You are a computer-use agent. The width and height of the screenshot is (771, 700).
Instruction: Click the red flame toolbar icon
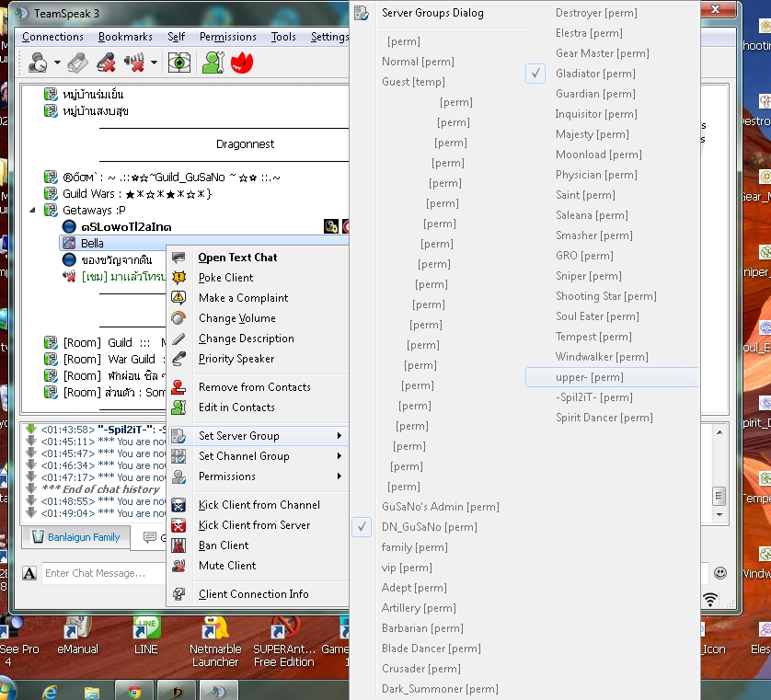point(242,63)
